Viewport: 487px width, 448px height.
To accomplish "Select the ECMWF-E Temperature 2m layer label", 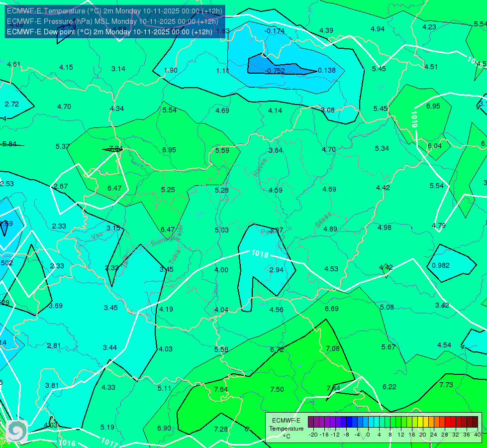I will pyautogui.click(x=114, y=11).
